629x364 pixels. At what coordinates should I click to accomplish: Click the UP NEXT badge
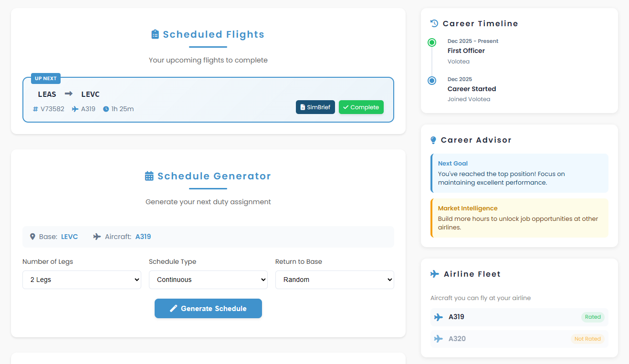pos(46,78)
